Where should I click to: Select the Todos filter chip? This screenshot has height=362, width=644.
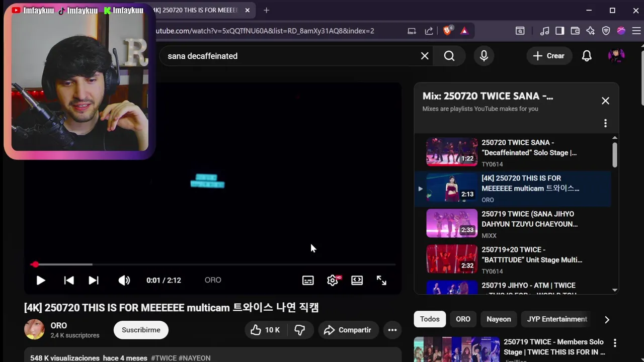click(x=430, y=319)
